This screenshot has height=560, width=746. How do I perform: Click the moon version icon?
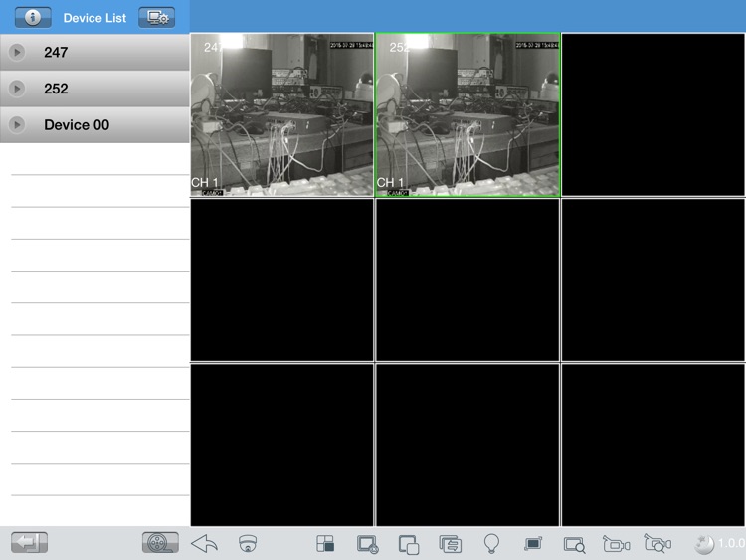[704, 544]
